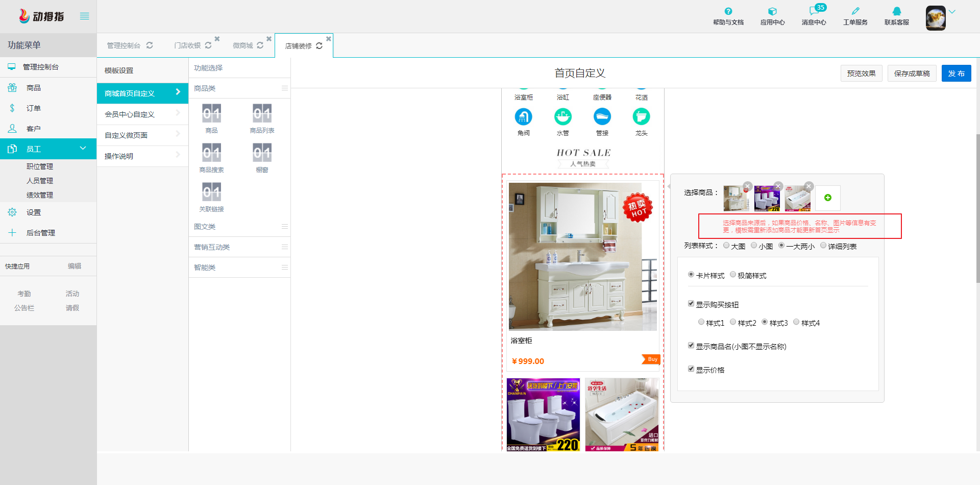The width and height of the screenshot is (980, 485).
Task: Switch to 微商城 tab
Action: pyautogui.click(x=243, y=45)
